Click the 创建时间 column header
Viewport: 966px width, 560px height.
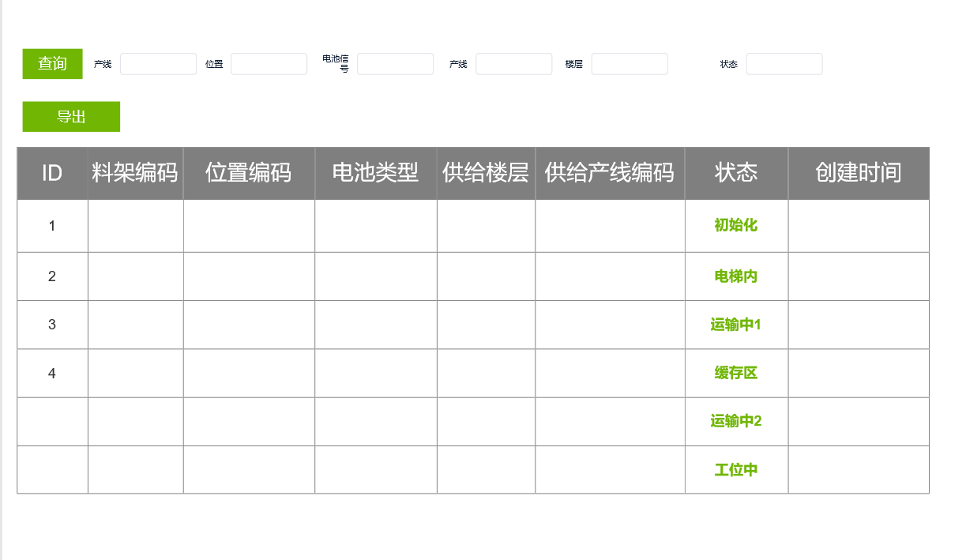pyautogui.click(x=858, y=173)
